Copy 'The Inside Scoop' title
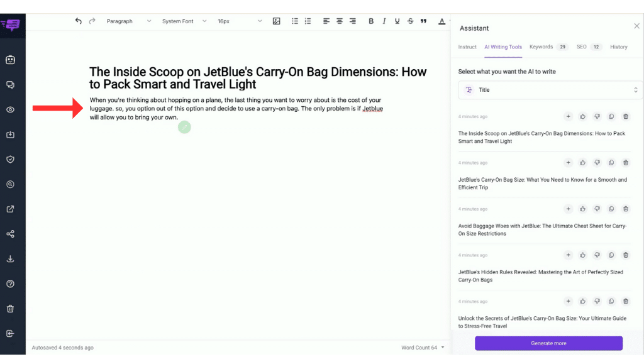This screenshot has width=644, height=364. point(611,116)
